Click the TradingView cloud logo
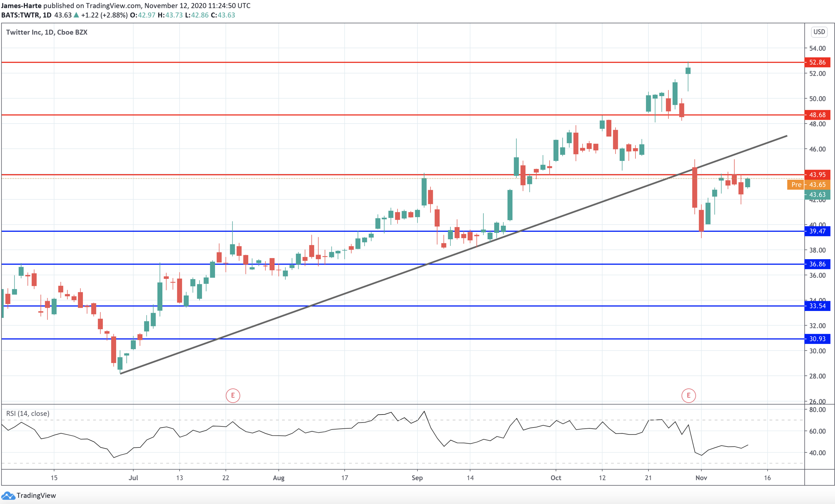 click(8, 496)
